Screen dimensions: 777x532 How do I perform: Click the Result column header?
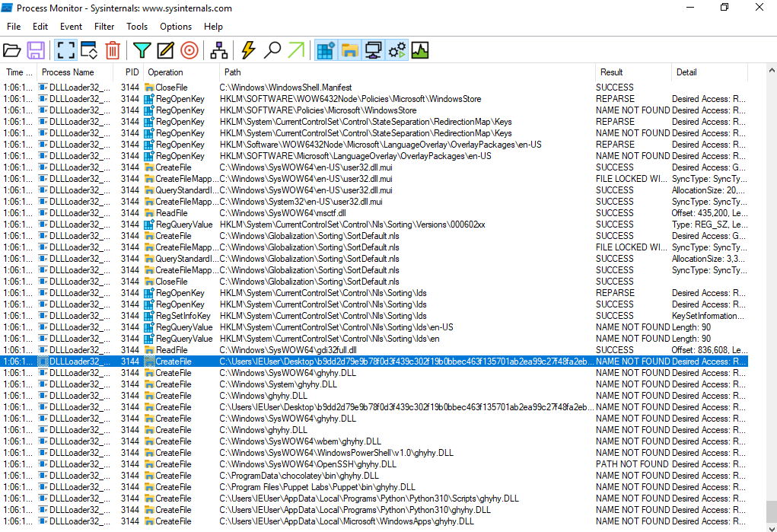[611, 72]
